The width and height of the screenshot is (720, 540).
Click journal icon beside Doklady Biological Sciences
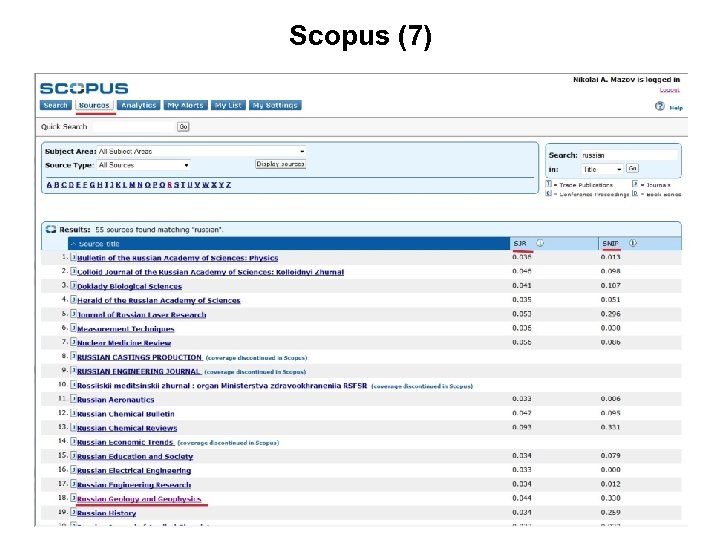(73, 286)
